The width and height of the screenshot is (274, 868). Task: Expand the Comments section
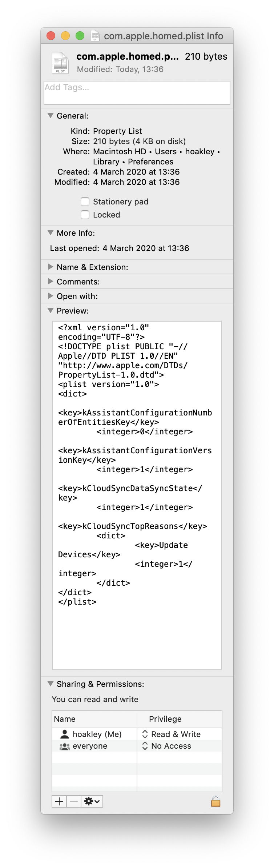click(x=51, y=281)
